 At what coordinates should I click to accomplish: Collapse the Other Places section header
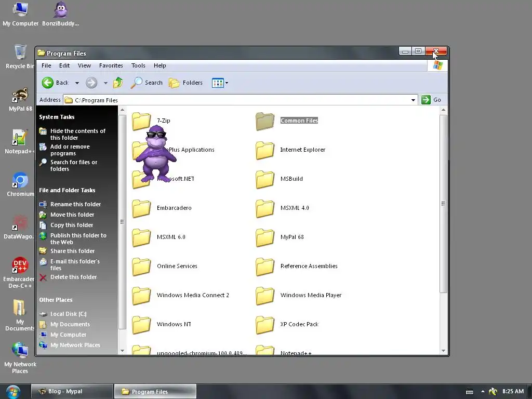56,300
